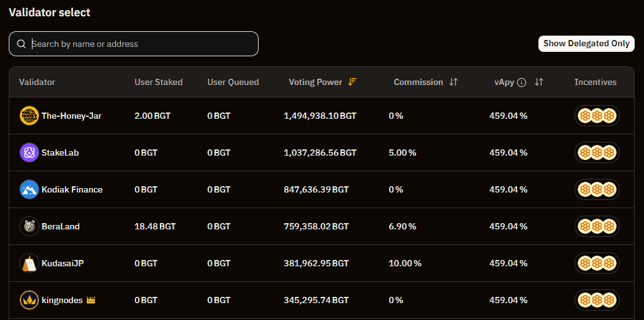Click The-Honey-Jar validator logo
Viewport: 644px width, 320px height.
pyautogui.click(x=29, y=116)
